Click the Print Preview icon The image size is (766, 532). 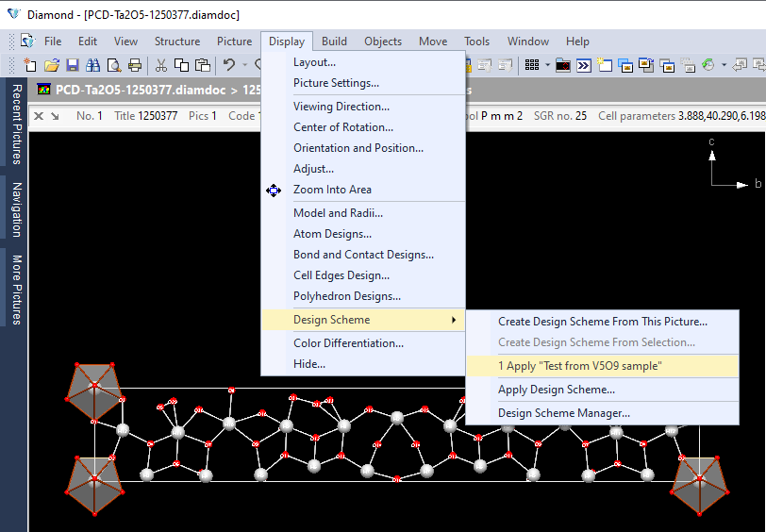(x=114, y=65)
